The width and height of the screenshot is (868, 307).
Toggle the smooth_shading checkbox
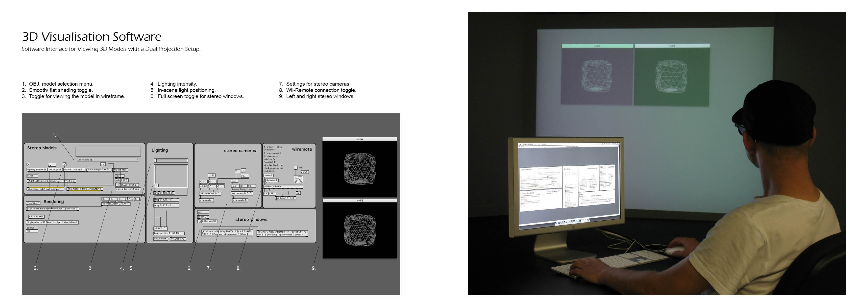point(65,164)
